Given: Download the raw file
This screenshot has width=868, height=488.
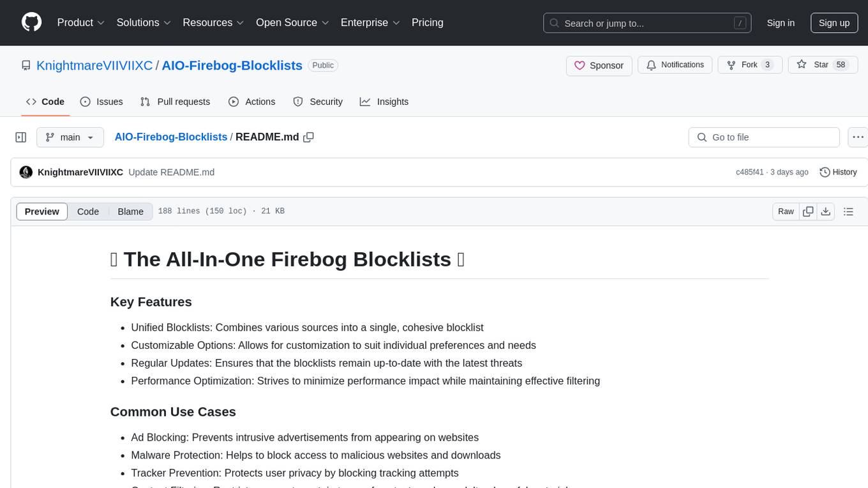Looking at the screenshot, I should [x=825, y=211].
